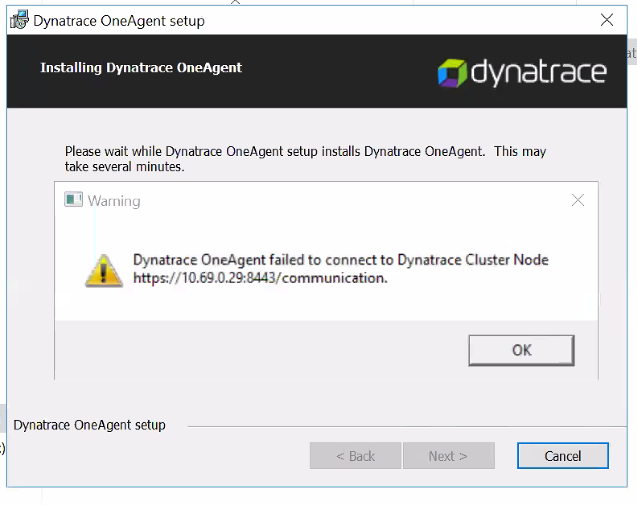
Task: Click the Cluster Node URL in the warning
Action: tap(260, 278)
